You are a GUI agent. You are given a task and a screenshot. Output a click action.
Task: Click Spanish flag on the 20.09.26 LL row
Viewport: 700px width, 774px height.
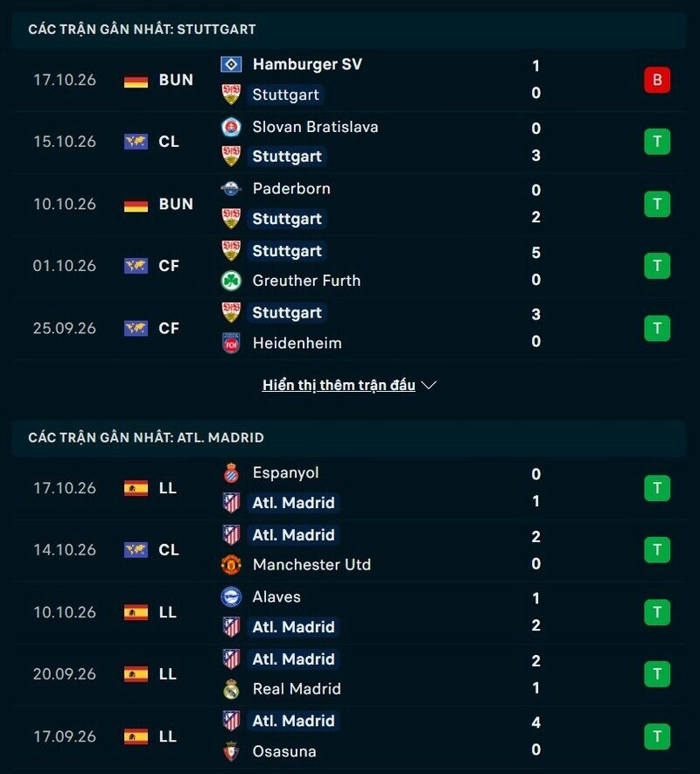click(136, 674)
